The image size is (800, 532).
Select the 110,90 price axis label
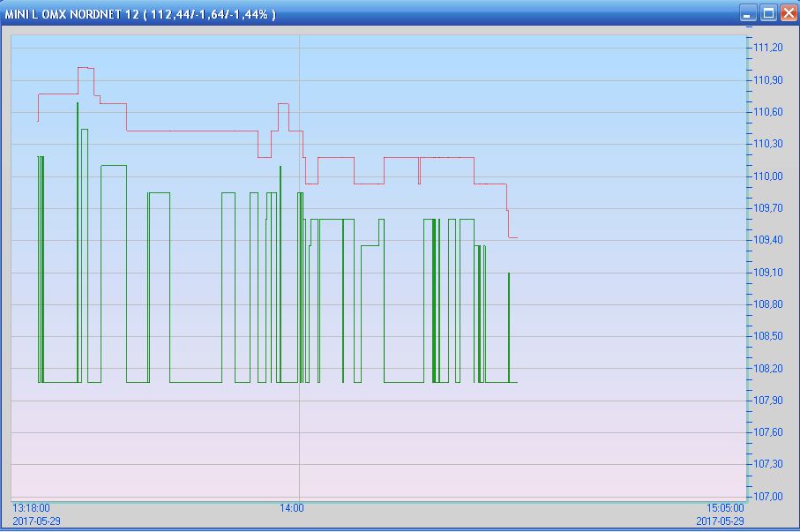pos(768,80)
